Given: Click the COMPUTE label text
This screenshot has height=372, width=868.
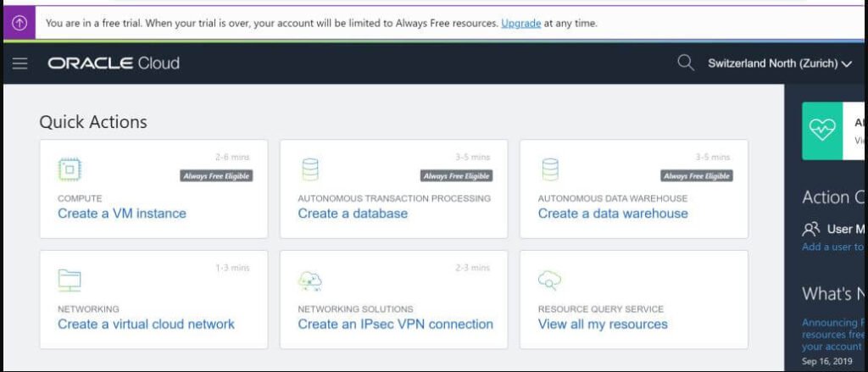Looking at the screenshot, I should click(80, 198).
